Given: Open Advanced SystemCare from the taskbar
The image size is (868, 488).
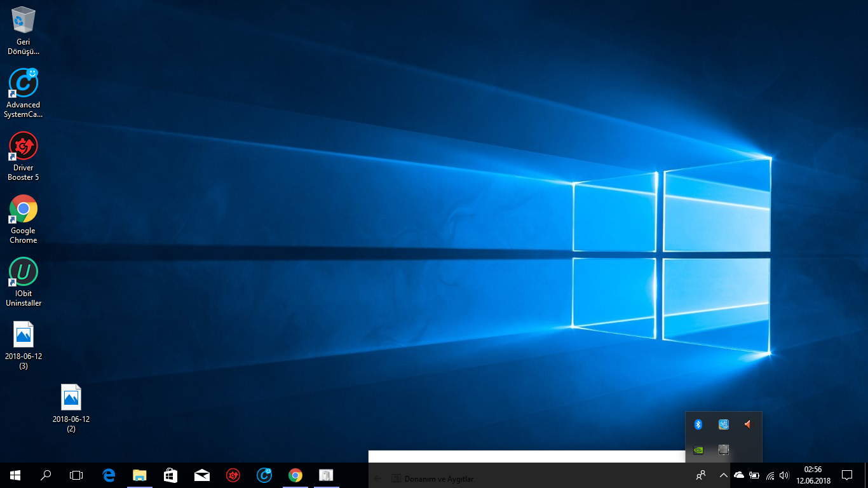Looking at the screenshot, I should (x=264, y=475).
